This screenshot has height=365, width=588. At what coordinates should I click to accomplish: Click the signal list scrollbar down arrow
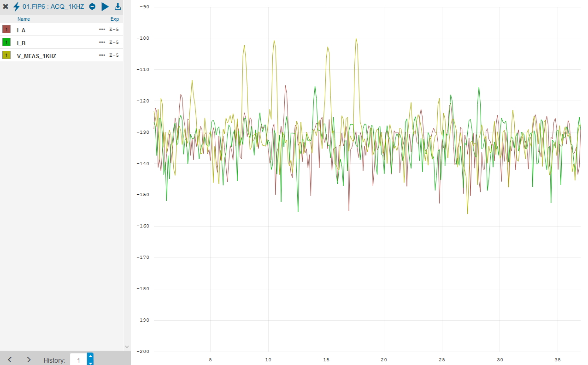(127, 347)
